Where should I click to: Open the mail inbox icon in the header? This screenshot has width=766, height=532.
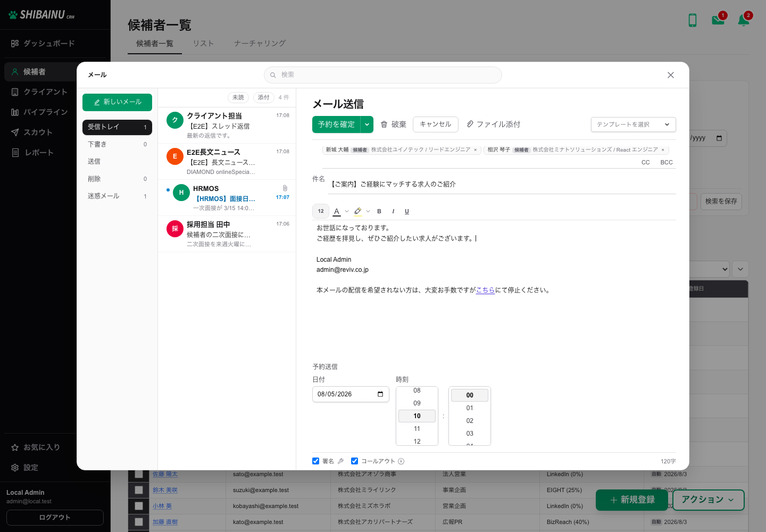718,20
